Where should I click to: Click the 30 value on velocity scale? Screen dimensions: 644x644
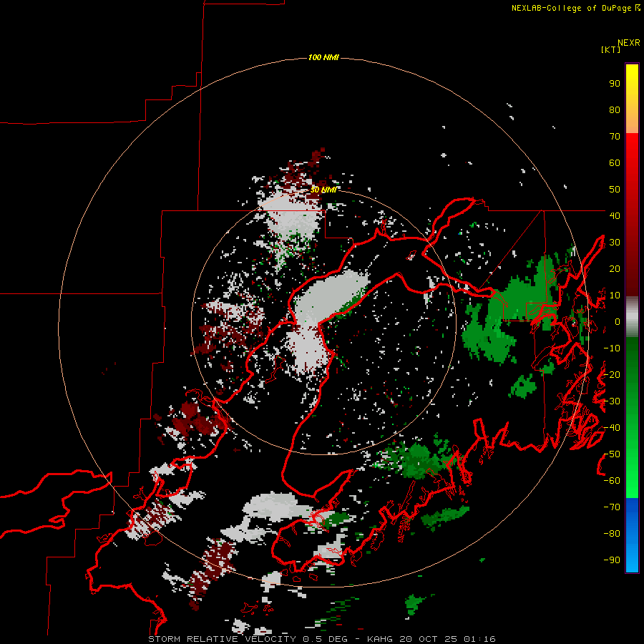pos(615,243)
